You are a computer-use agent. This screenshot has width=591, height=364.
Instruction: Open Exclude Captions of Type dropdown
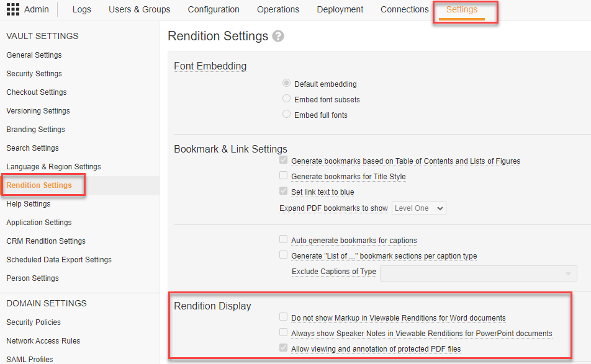(x=478, y=273)
